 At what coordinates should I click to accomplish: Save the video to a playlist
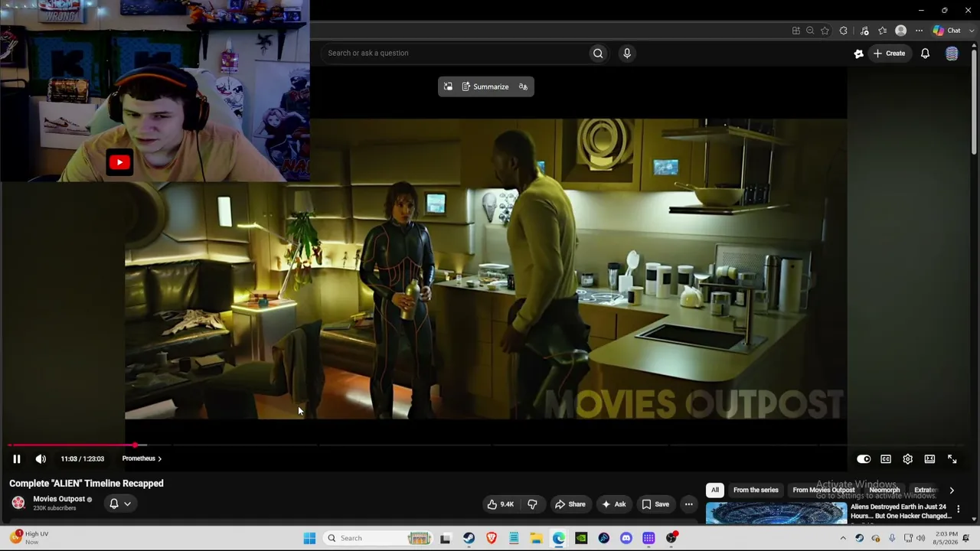tap(656, 504)
